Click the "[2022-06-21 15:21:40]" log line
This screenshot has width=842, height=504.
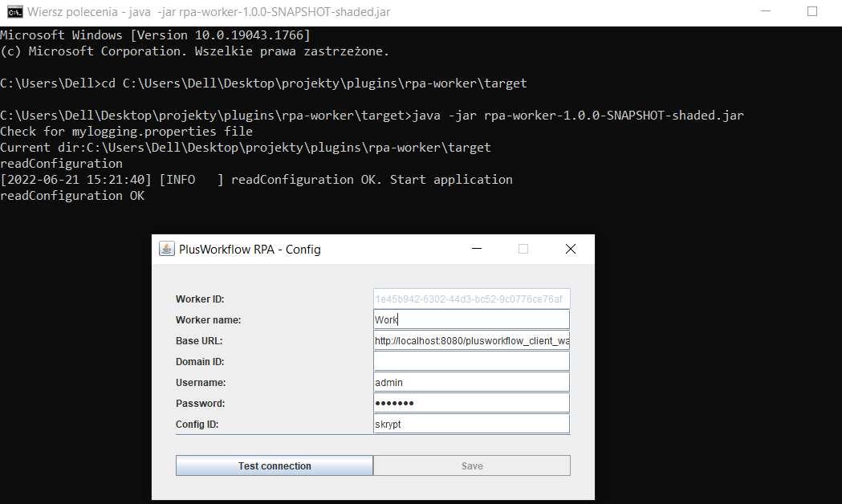256,180
